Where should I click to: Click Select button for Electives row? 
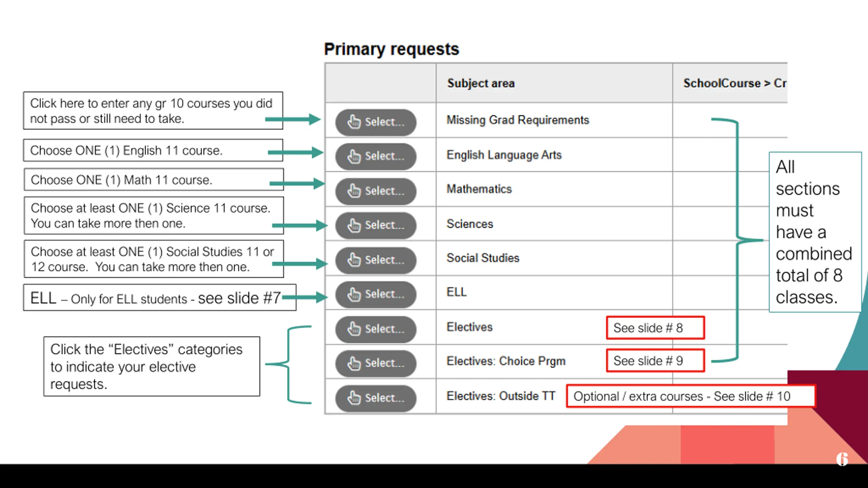point(376,329)
